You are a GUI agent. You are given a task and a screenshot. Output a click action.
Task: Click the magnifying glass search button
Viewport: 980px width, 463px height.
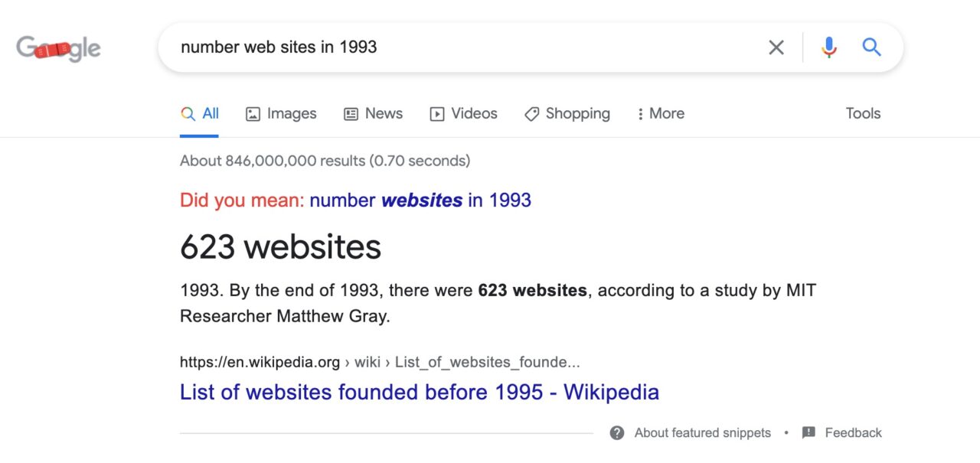tap(871, 47)
